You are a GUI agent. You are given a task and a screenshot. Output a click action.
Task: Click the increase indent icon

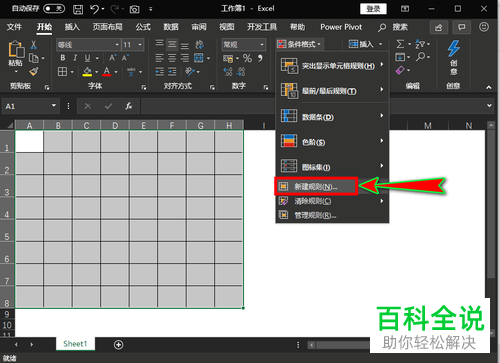(172, 71)
